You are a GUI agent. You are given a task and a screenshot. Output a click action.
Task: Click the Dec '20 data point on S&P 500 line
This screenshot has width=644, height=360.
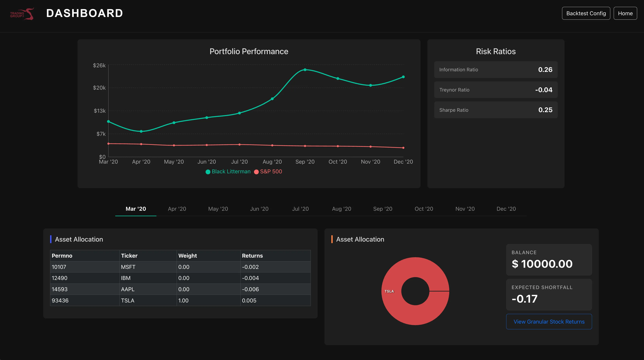403,148
